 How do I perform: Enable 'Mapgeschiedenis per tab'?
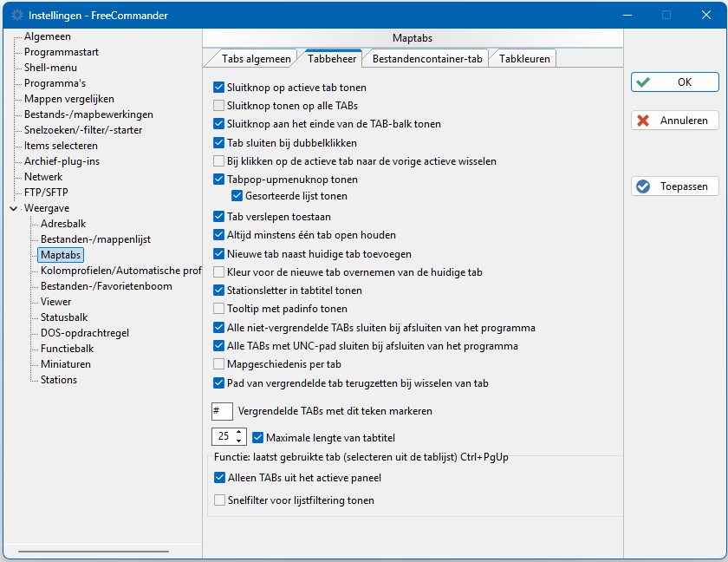(x=218, y=363)
